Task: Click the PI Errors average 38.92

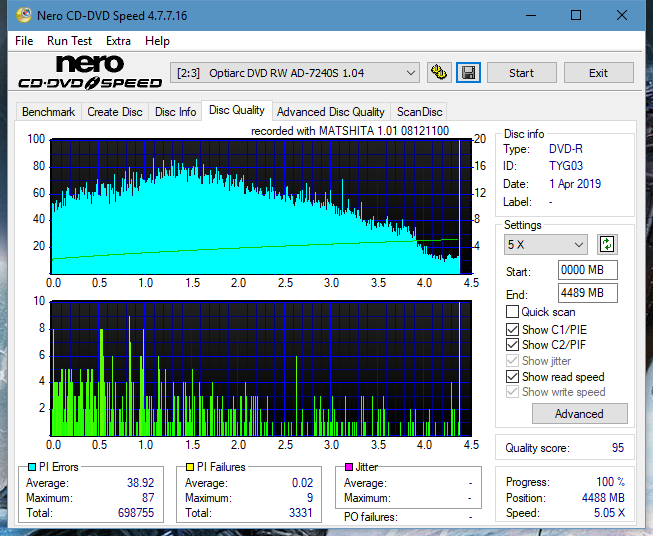Action: pyautogui.click(x=140, y=483)
